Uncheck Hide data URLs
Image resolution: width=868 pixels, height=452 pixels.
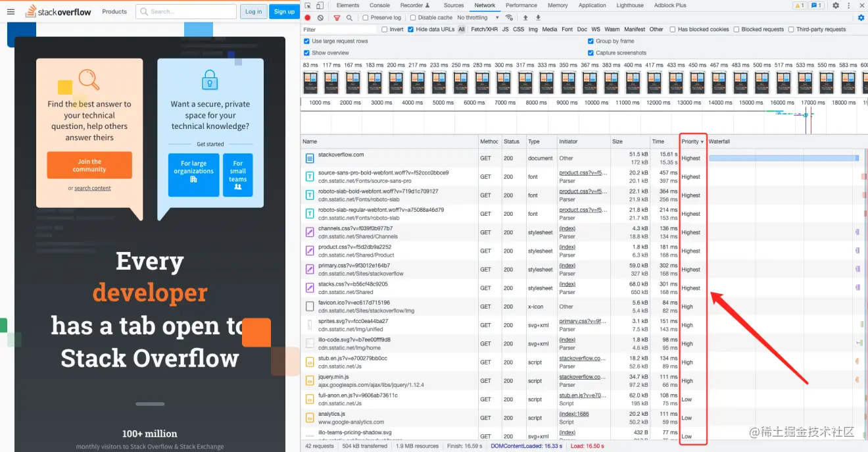pyautogui.click(x=411, y=30)
